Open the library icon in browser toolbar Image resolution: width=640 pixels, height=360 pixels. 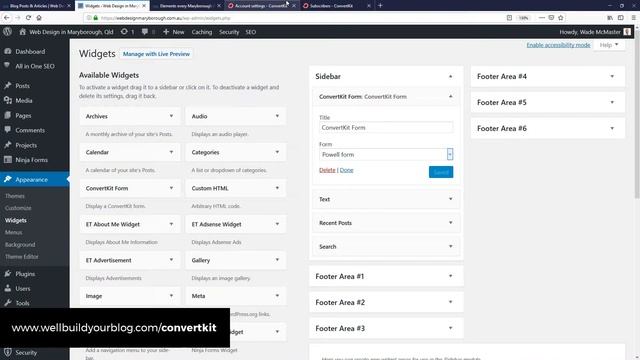tap(610, 18)
